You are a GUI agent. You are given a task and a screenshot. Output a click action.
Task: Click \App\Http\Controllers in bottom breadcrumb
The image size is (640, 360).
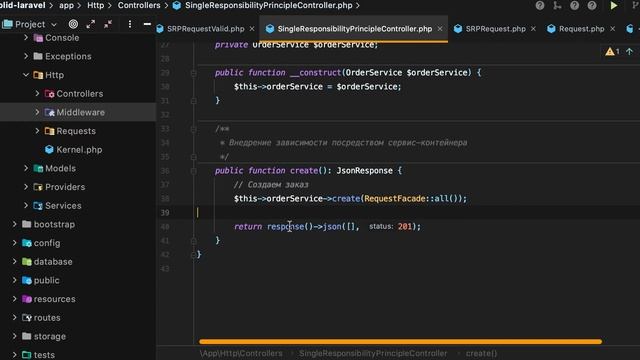241,353
